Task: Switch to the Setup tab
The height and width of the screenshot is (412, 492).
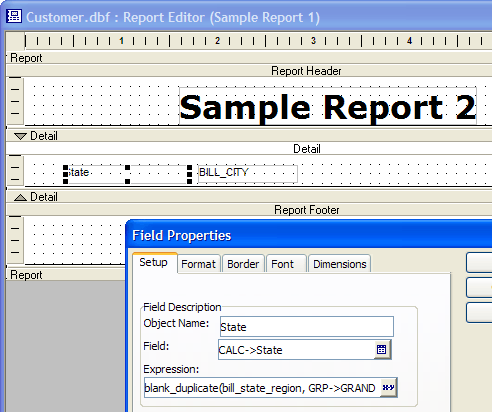Action: (154, 263)
